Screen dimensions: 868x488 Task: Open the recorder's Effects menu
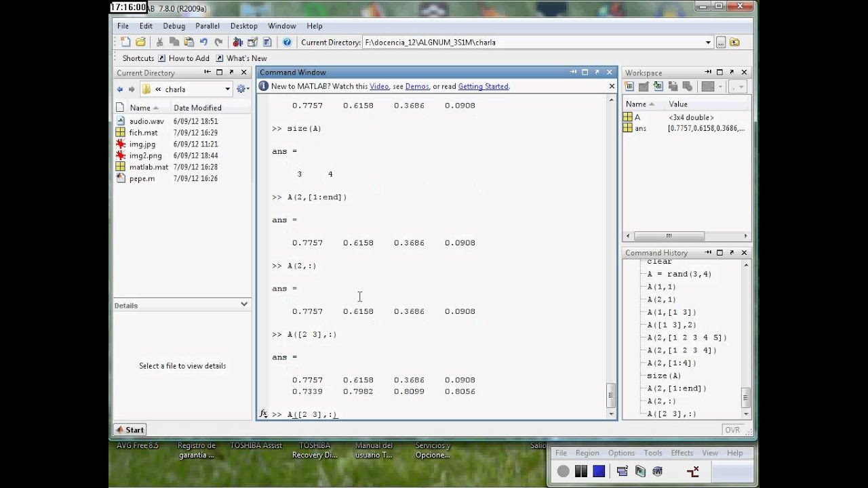[x=682, y=453]
